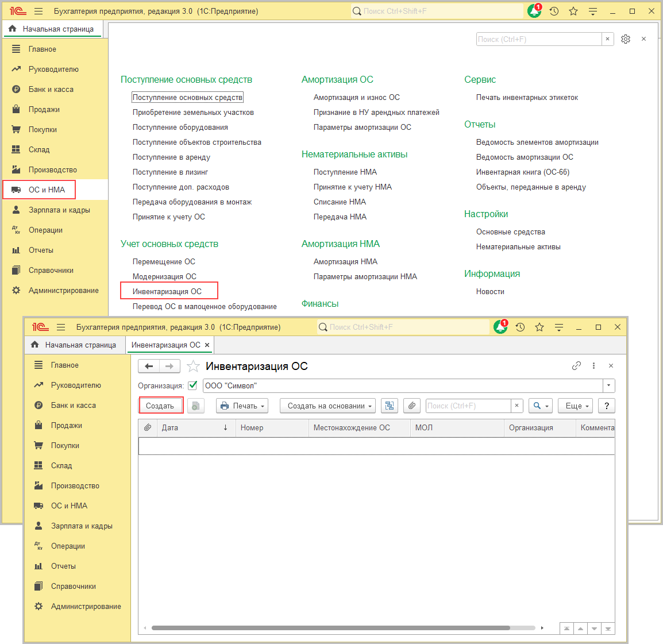Open window panels settings in back window title bar
The width and height of the screenshot is (663, 644).
(593, 11)
